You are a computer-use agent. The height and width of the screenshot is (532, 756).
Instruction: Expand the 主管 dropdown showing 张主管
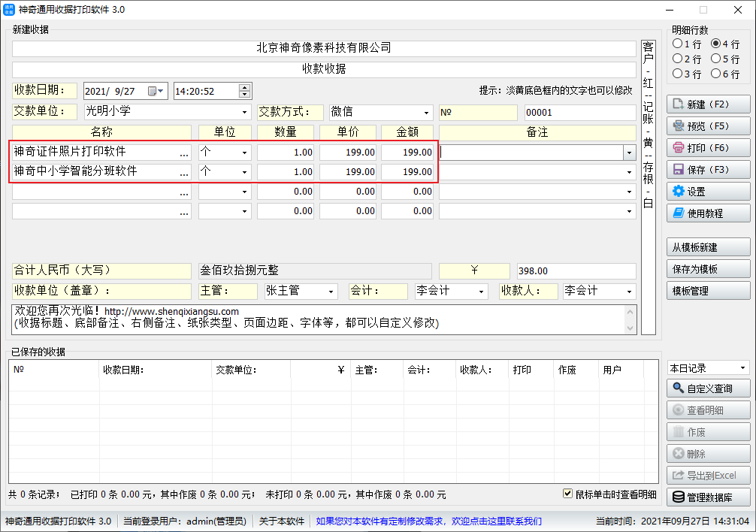[x=331, y=292]
